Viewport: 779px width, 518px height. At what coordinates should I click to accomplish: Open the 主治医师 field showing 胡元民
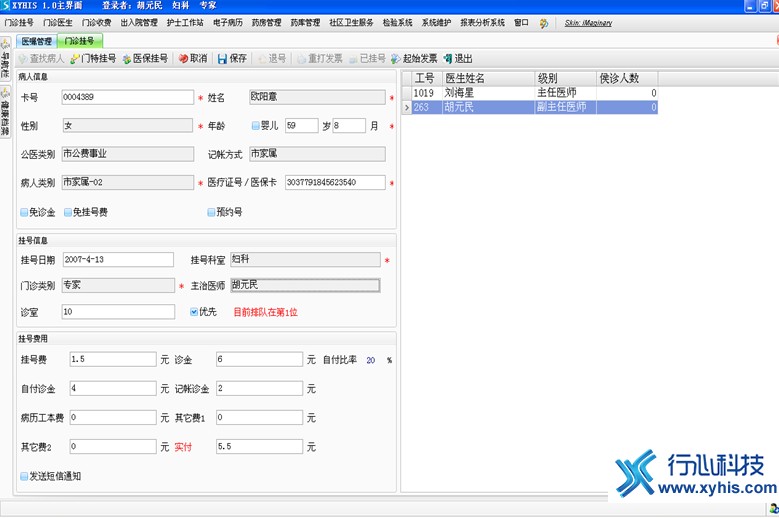[x=306, y=285]
